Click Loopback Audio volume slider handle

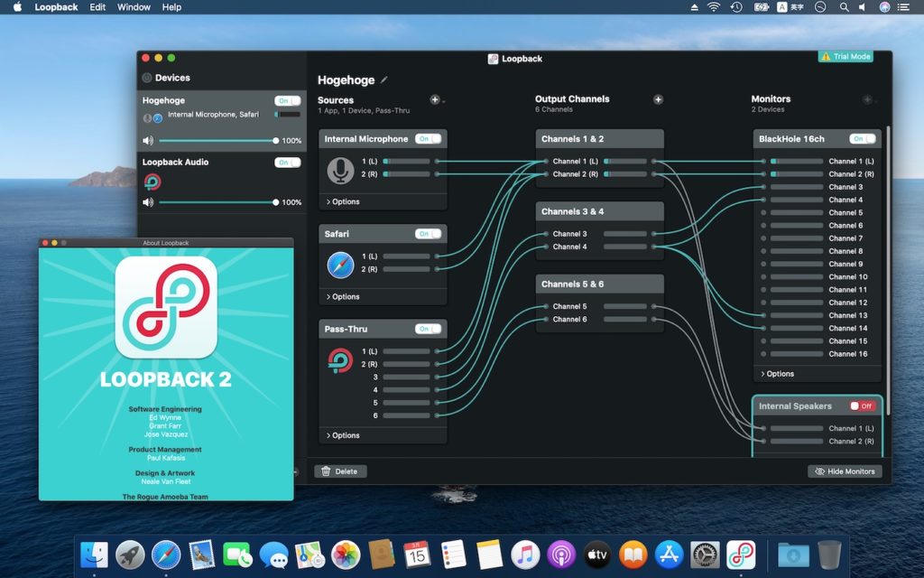pyautogui.click(x=275, y=202)
